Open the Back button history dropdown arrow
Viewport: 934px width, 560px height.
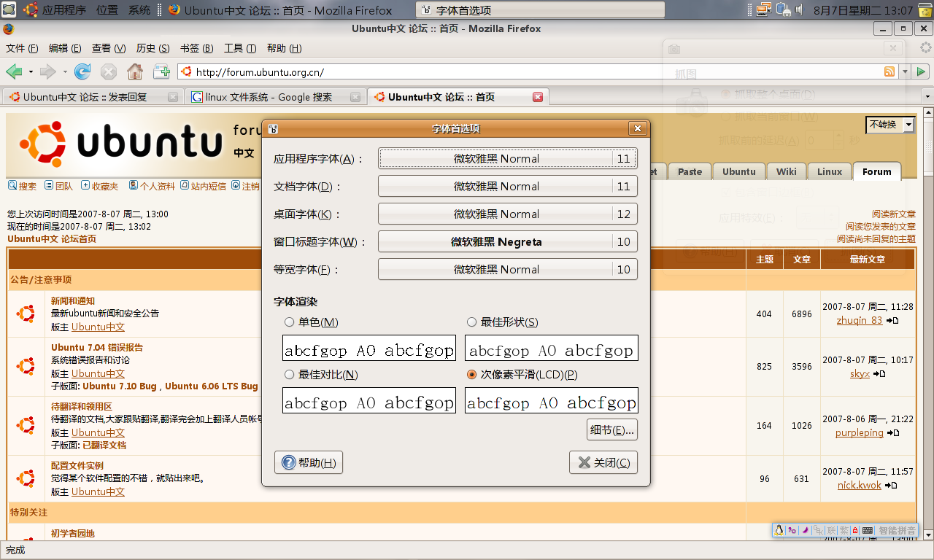(x=31, y=72)
